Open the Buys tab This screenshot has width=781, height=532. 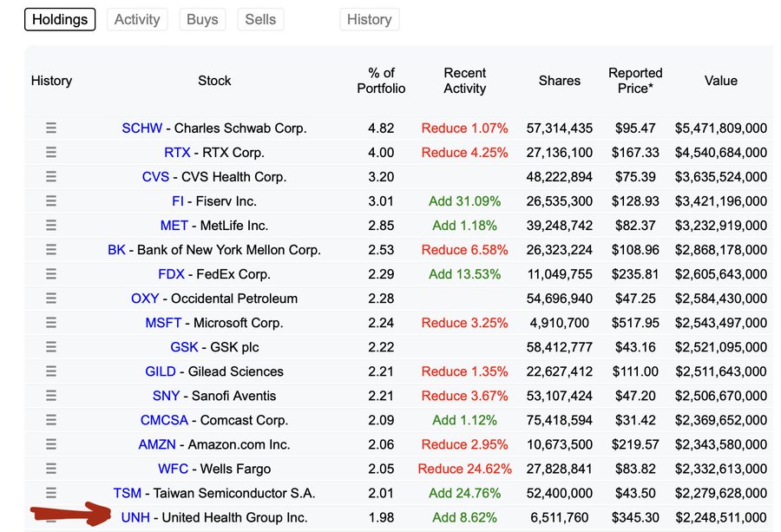(202, 19)
